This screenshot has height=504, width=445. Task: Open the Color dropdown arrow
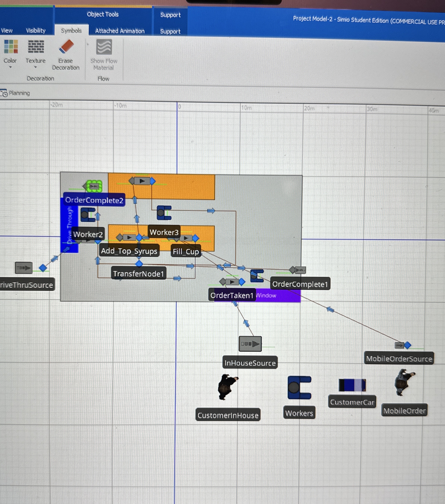click(10, 67)
